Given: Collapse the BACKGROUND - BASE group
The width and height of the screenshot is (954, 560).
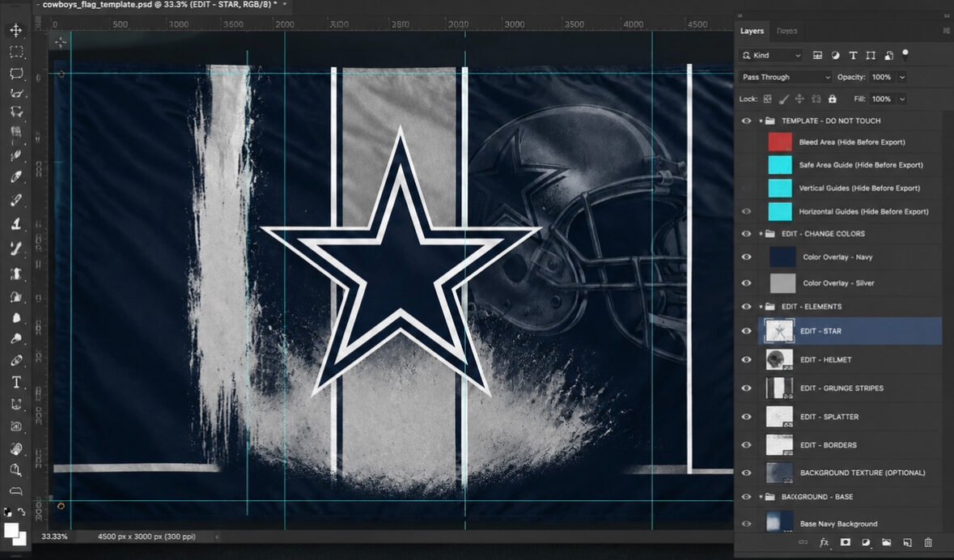Looking at the screenshot, I should [761, 497].
